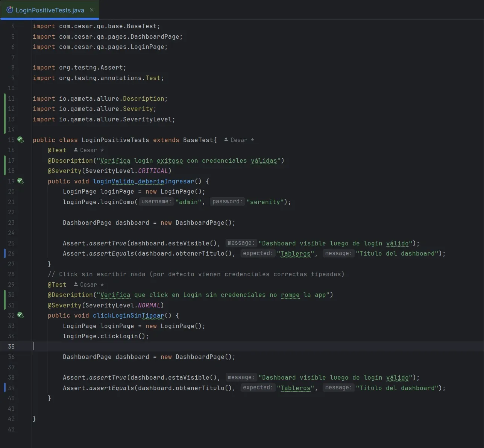Close the LoginPositiveTests.java tab
Viewport: 484px width, 448px height.
pyautogui.click(x=91, y=10)
